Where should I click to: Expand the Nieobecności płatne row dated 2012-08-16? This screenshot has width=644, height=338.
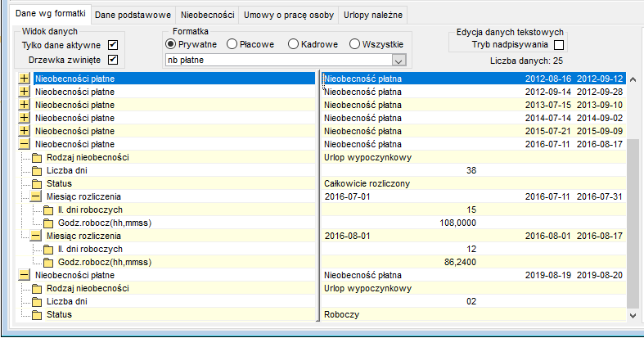(x=25, y=79)
